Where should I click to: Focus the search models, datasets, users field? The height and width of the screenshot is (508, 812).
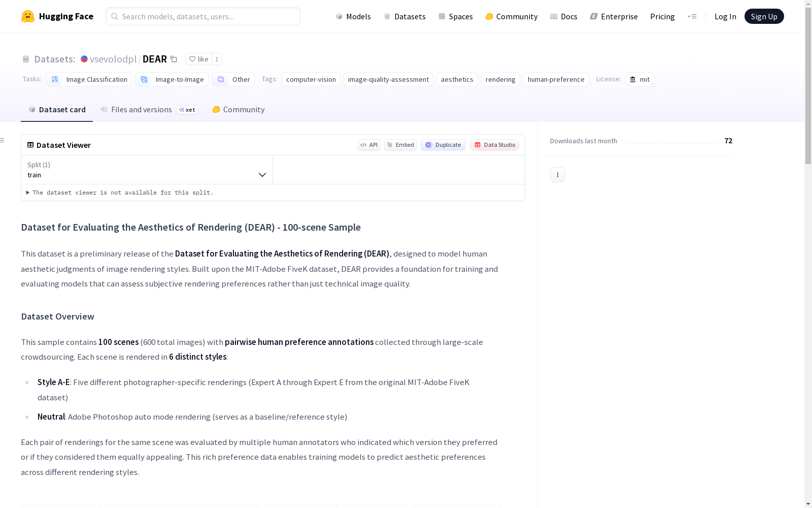click(x=203, y=16)
